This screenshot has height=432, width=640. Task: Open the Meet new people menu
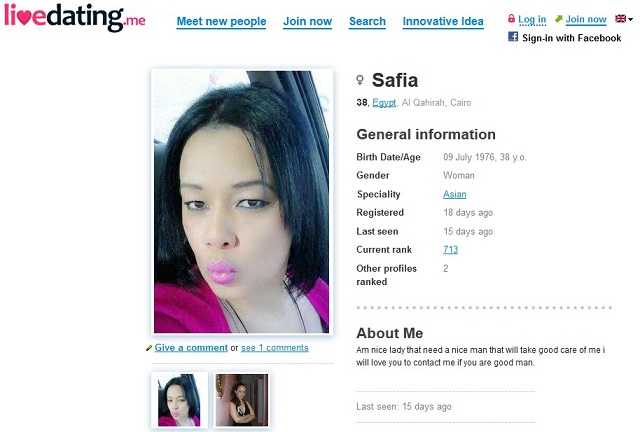(x=221, y=21)
